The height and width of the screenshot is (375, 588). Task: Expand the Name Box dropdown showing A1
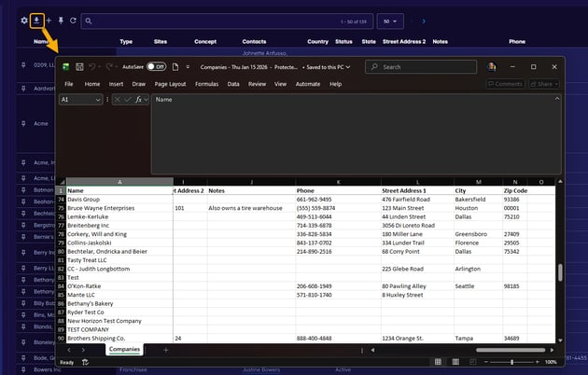pyautogui.click(x=98, y=99)
